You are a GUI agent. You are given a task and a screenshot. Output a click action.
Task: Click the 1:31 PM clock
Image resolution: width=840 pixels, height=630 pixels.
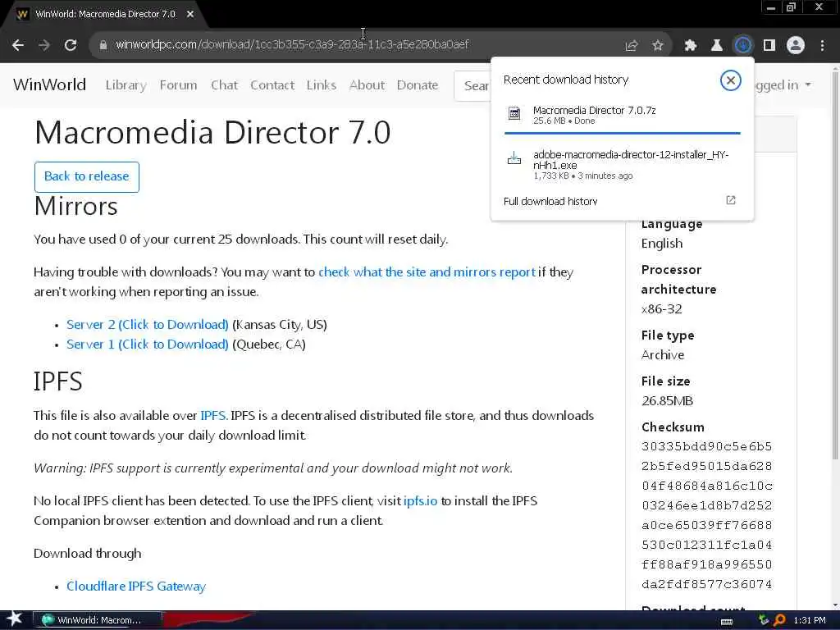(810, 620)
